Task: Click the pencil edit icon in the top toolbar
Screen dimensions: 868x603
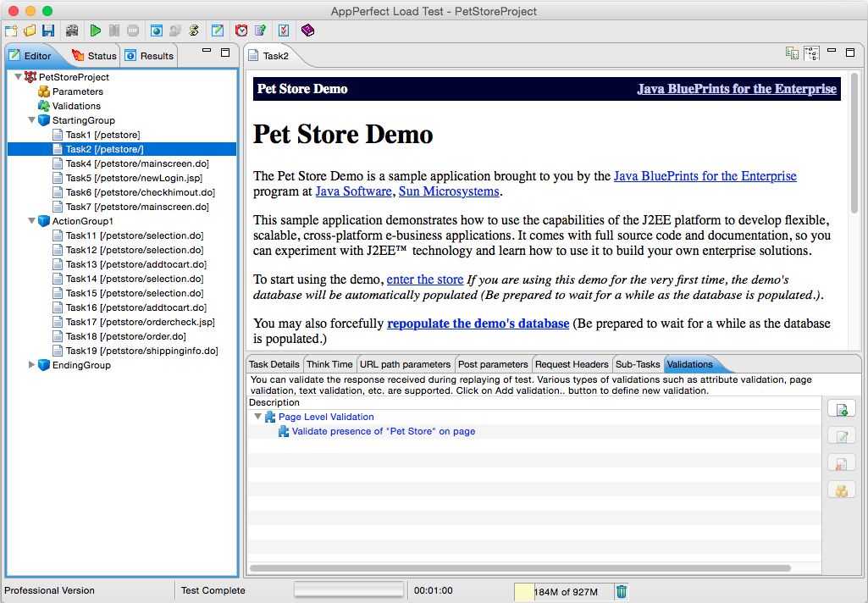Action: click(218, 30)
